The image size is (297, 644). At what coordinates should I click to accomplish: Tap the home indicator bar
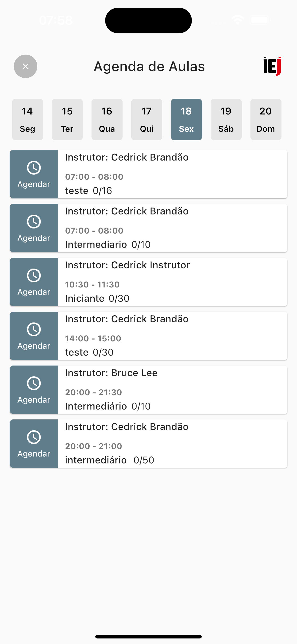pyautogui.click(x=148, y=636)
